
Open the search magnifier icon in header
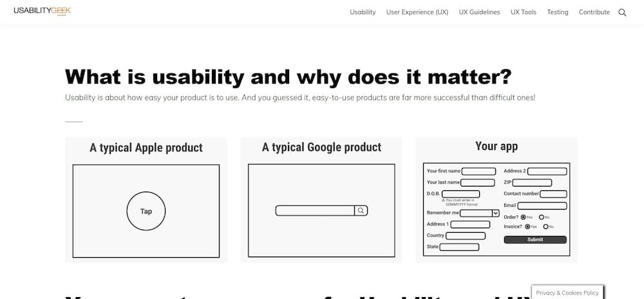tap(622, 13)
